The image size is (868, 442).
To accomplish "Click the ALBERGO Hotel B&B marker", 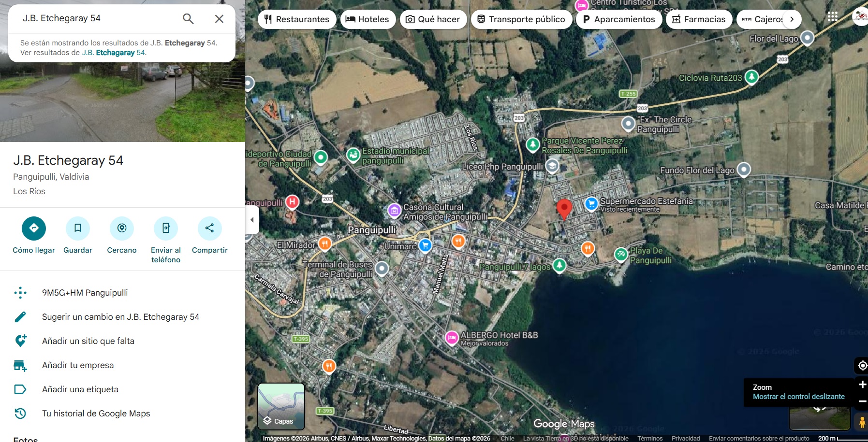I will click(452, 338).
